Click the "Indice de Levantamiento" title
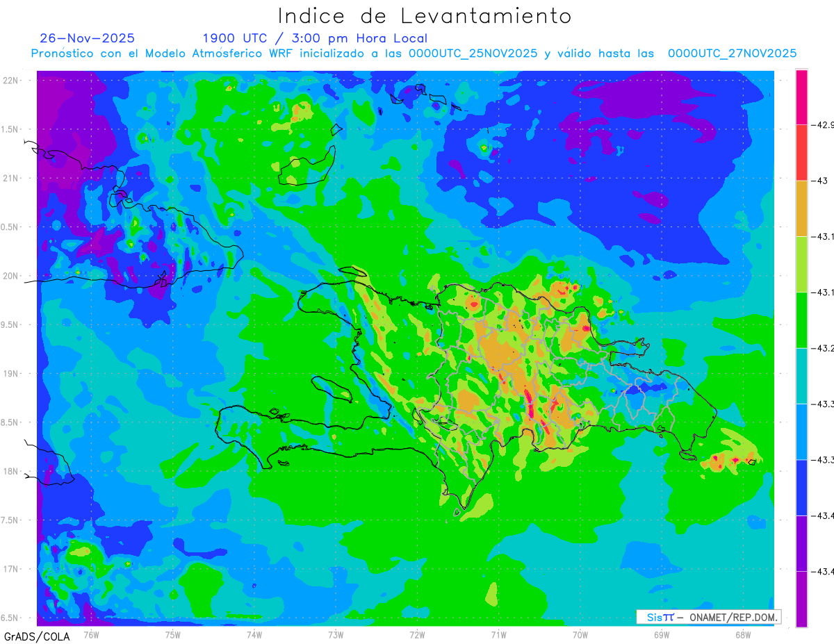Screen dimensions: 834x644 pos(425,15)
